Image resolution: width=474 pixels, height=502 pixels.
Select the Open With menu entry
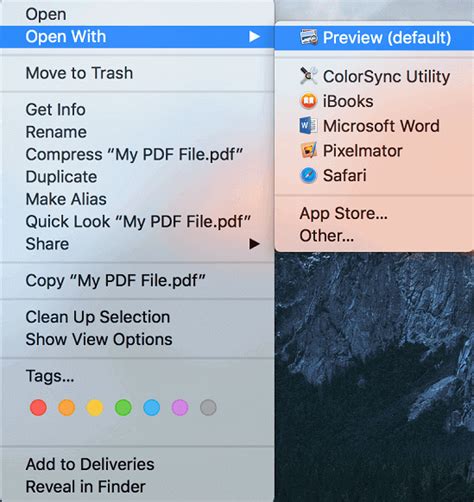point(137,37)
